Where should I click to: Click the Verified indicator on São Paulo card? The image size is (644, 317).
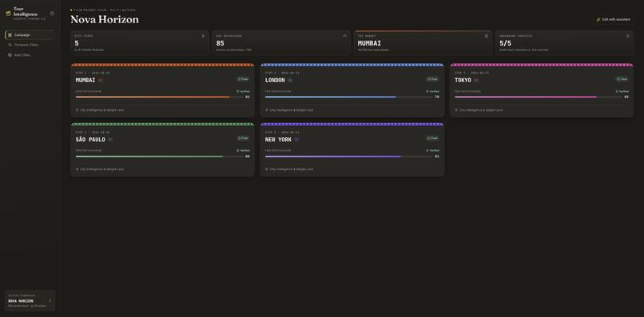243,150
